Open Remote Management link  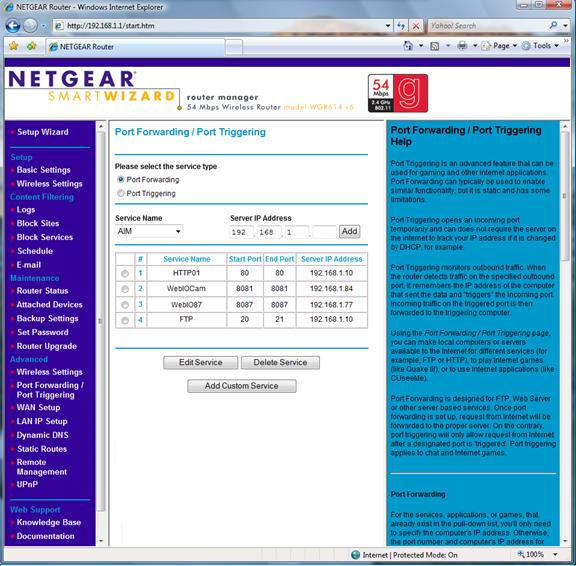tap(42, 467)
